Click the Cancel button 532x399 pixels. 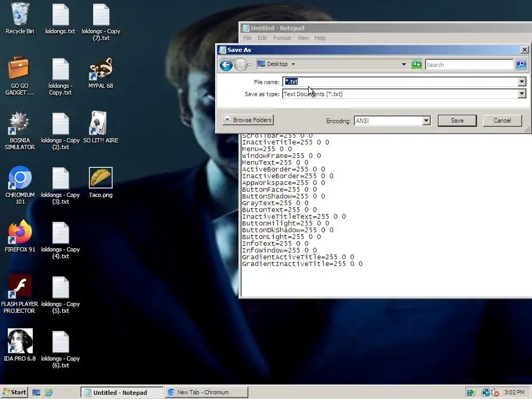tap(502, 121)
